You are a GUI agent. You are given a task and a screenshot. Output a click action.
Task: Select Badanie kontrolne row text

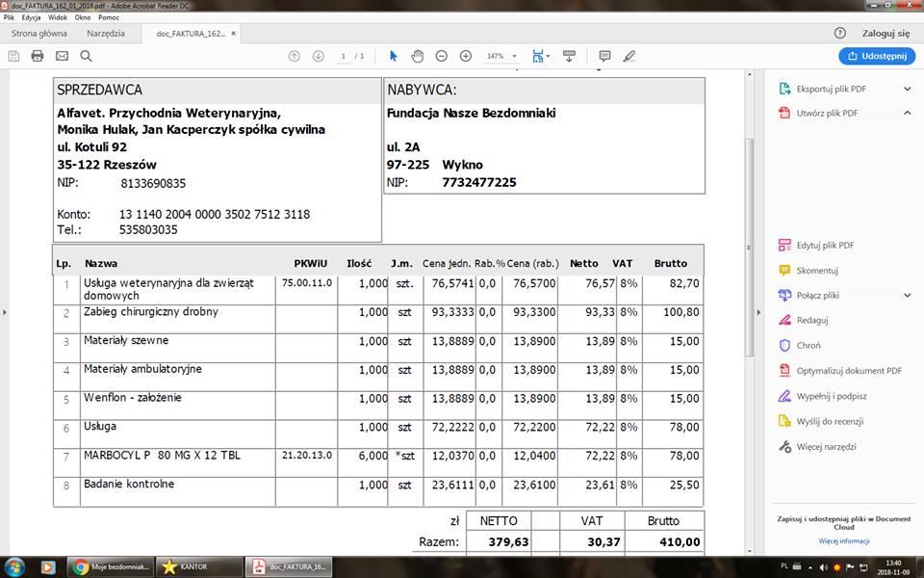pos(129,484)
